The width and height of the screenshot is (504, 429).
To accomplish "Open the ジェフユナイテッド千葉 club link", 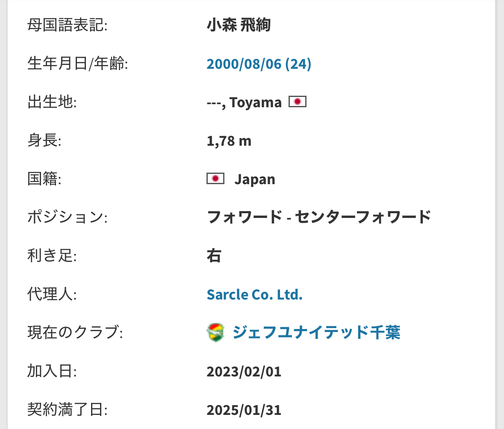I will coord(316,332).
